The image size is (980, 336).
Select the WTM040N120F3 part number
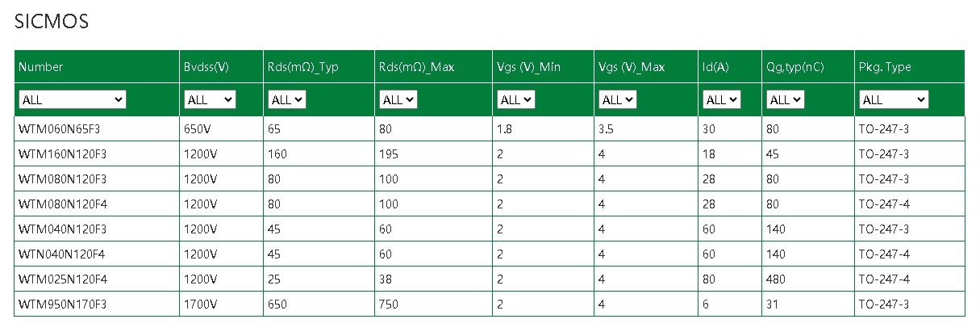[62, 229]
